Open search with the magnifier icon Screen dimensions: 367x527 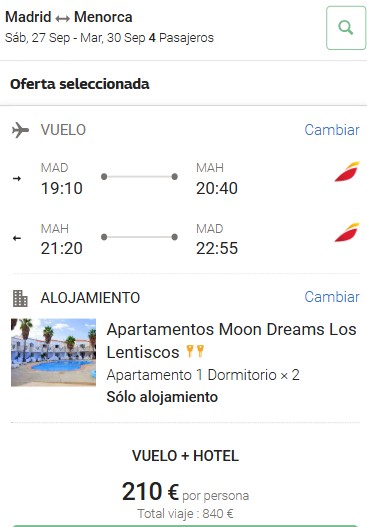346,28
